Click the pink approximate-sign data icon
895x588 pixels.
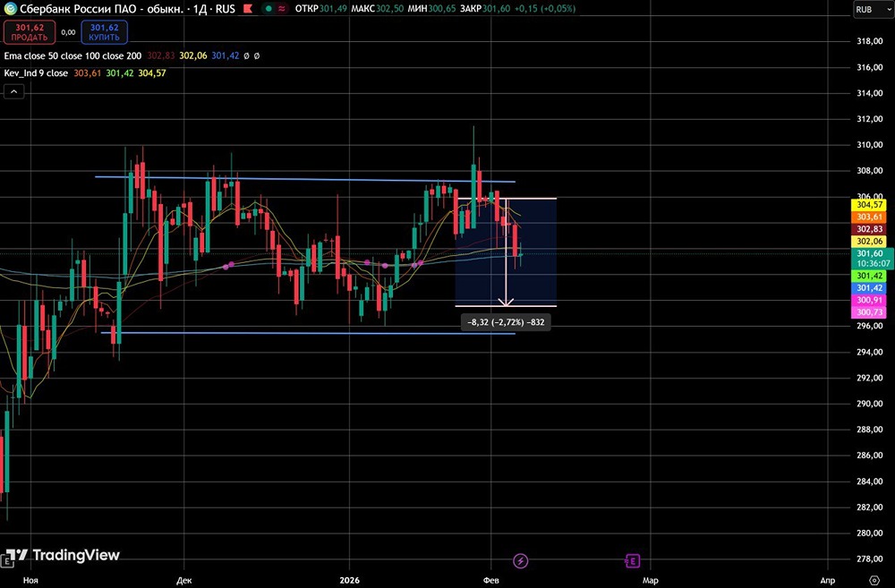282,9
